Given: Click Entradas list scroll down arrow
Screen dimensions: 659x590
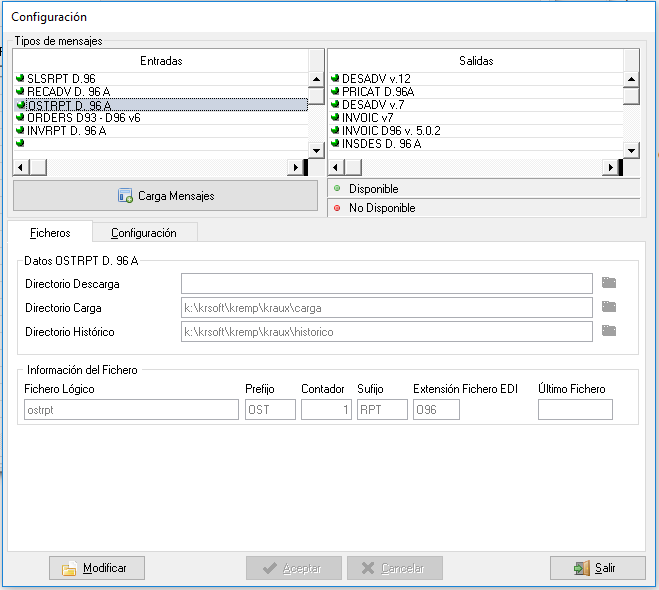Looking at the screenshot, I should [316, 150].
